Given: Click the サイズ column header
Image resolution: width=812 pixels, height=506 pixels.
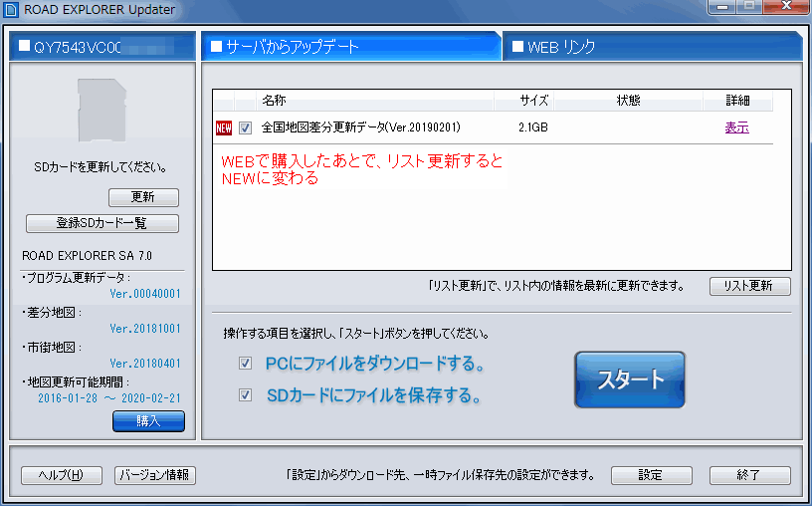Looking at the screenshot, I should tap(524, 101).
